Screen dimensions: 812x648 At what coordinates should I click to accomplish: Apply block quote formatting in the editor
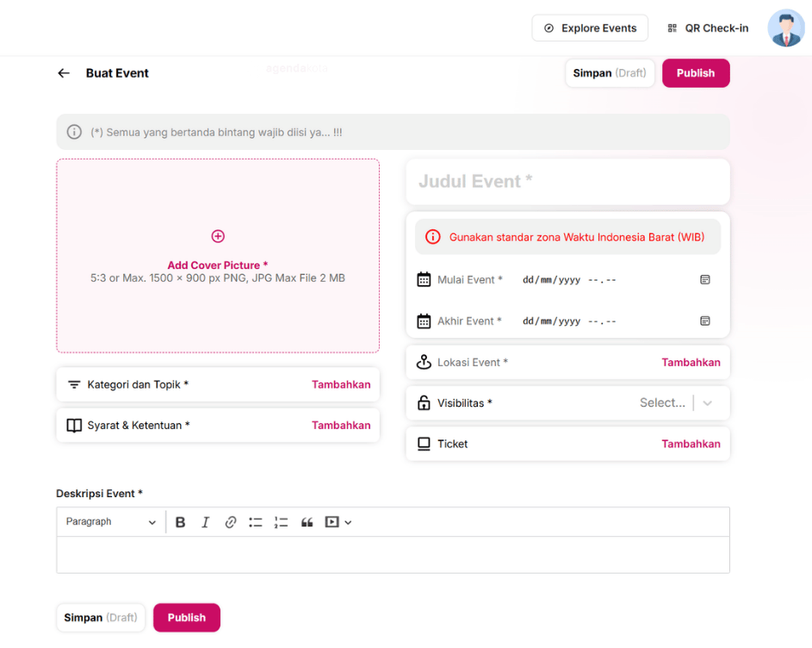(x=307, y=522)
